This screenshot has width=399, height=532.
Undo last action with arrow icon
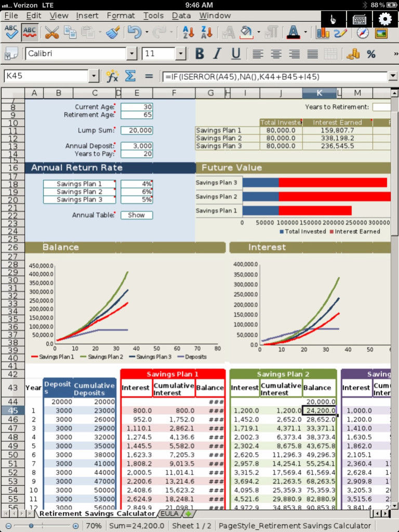click(135, 33)
